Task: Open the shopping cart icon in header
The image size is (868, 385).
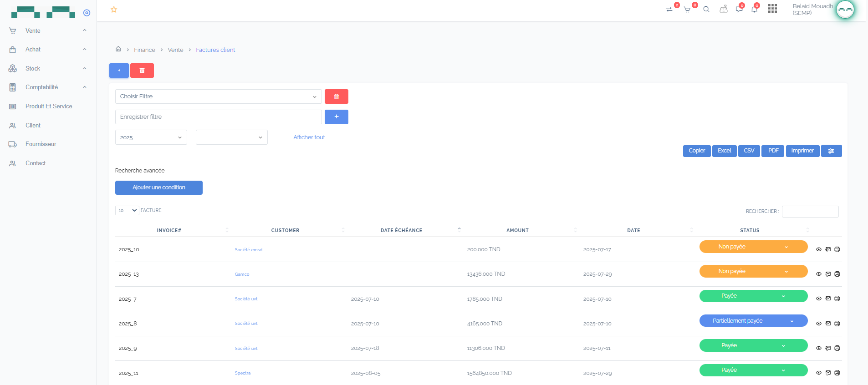Action: [687, 10]
